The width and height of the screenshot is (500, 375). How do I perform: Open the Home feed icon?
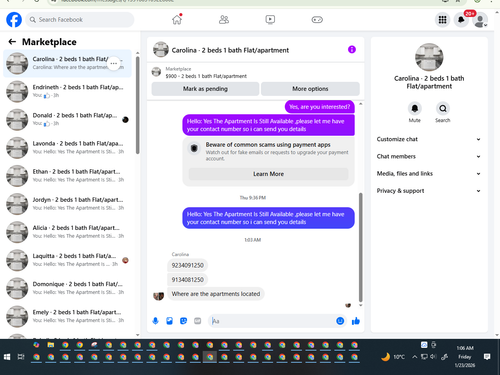177,20
